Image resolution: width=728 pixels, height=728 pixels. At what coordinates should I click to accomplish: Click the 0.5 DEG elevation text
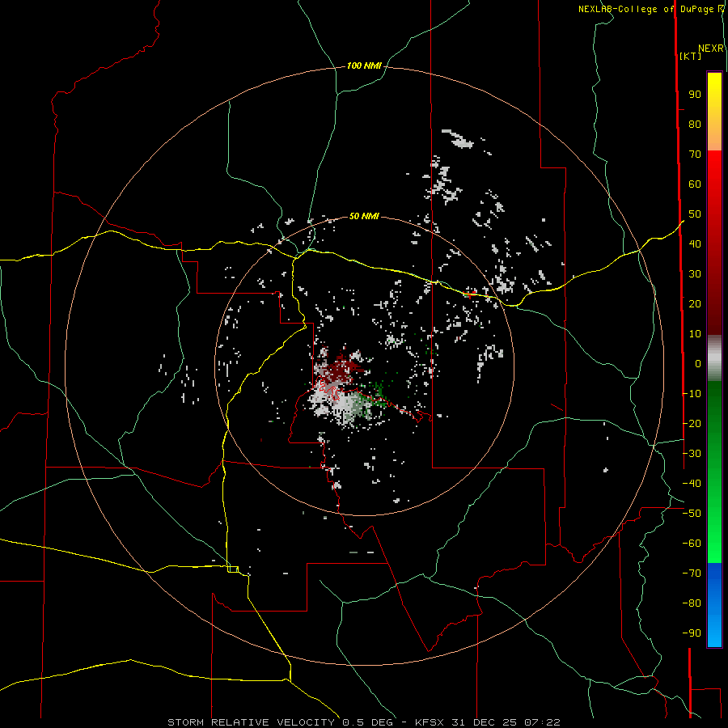click(368, 722)
